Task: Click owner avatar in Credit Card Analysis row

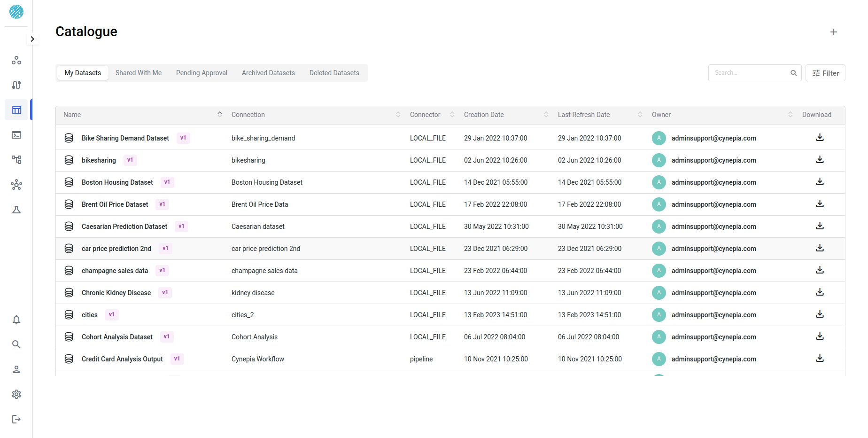Action: pos(659,359)
